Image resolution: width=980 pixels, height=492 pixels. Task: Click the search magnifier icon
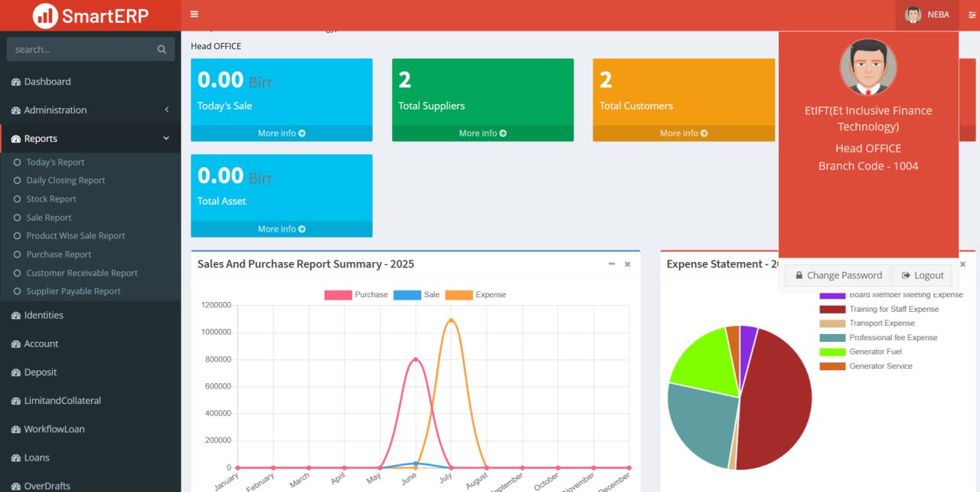(162, 49)
